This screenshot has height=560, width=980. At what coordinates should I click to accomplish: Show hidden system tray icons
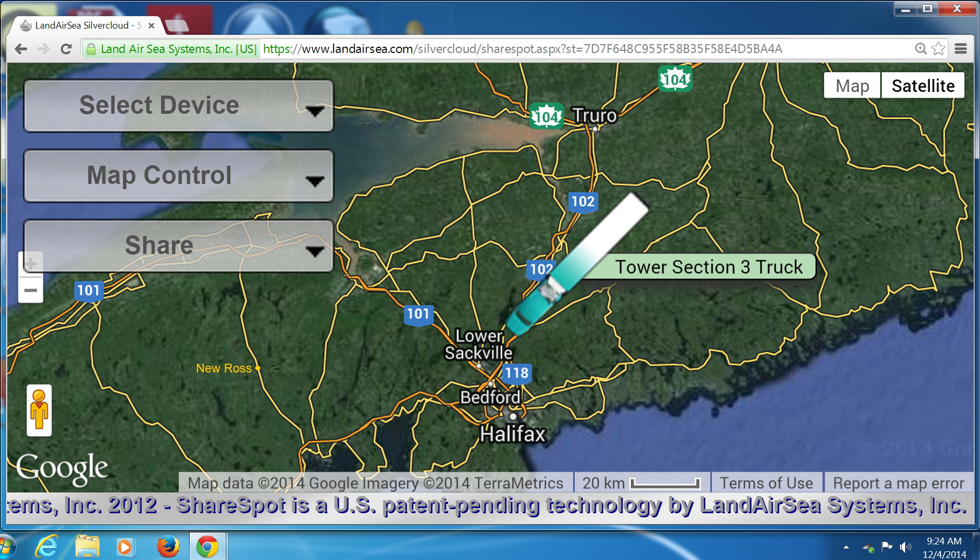846,547
